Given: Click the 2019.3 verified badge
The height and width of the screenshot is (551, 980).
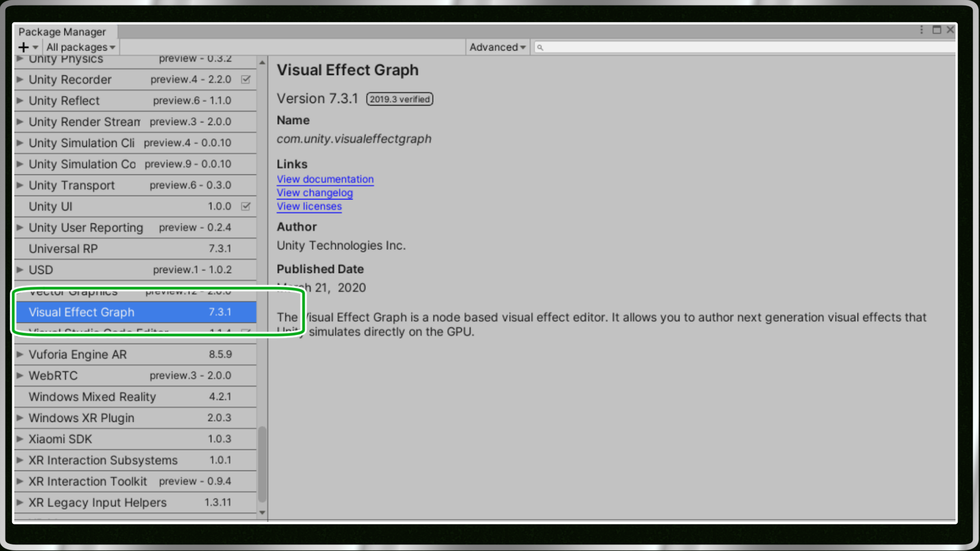Looking at the screenshot, I should 400,99.
